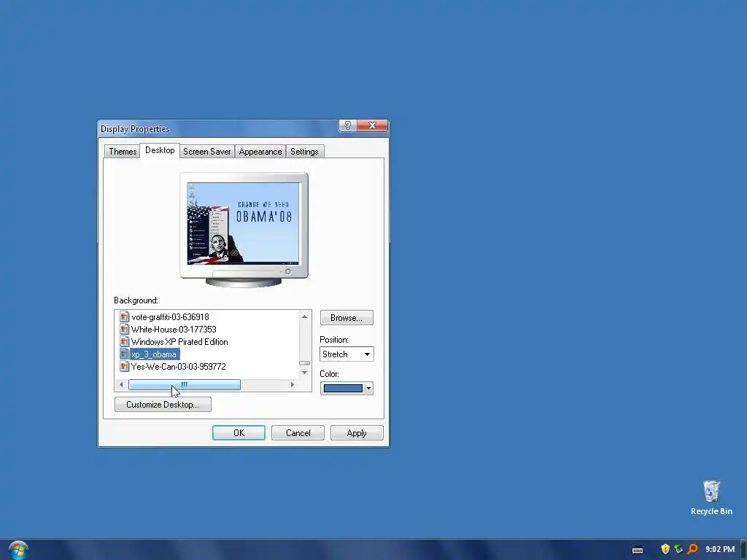Click the Apply button
Image resolution: width=747 pixels, height=560 pixels.
(357, 433)
